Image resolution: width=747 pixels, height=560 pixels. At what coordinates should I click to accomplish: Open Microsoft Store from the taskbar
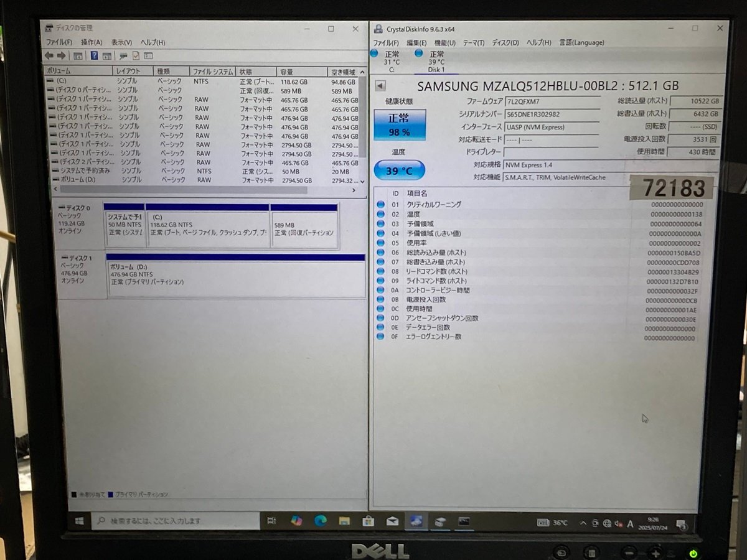click(x=368, y=521)
